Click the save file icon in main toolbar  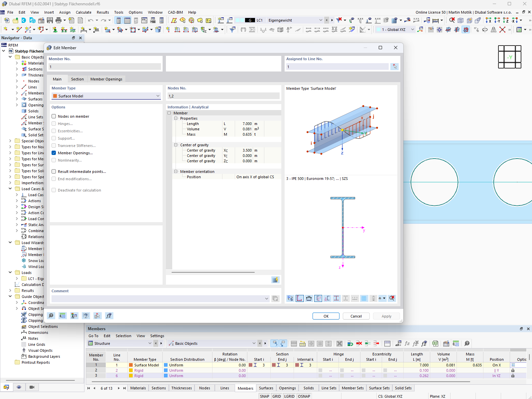(50, 20)
